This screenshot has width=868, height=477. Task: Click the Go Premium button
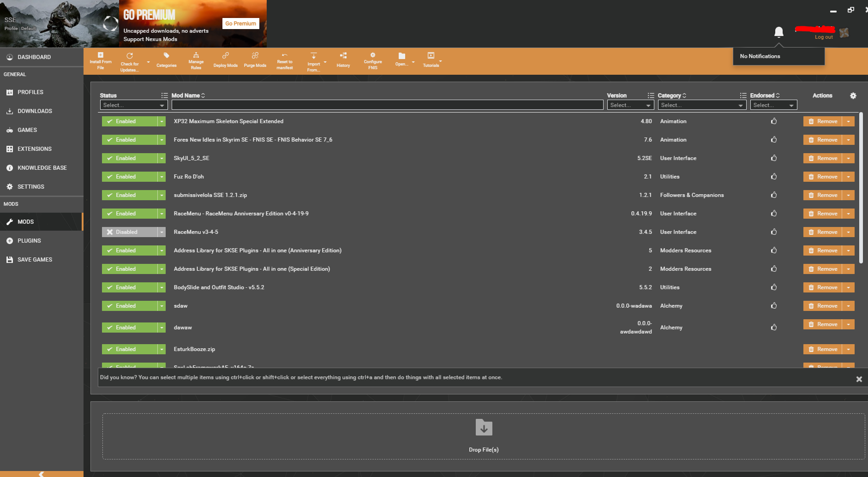(240, 24)
